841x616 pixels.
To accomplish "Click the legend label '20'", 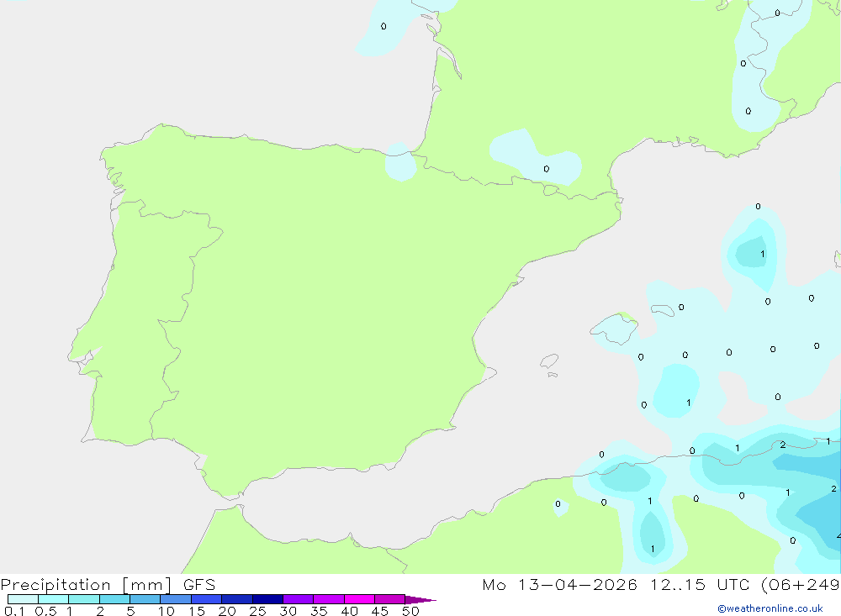I will click(x=227, y=611).
